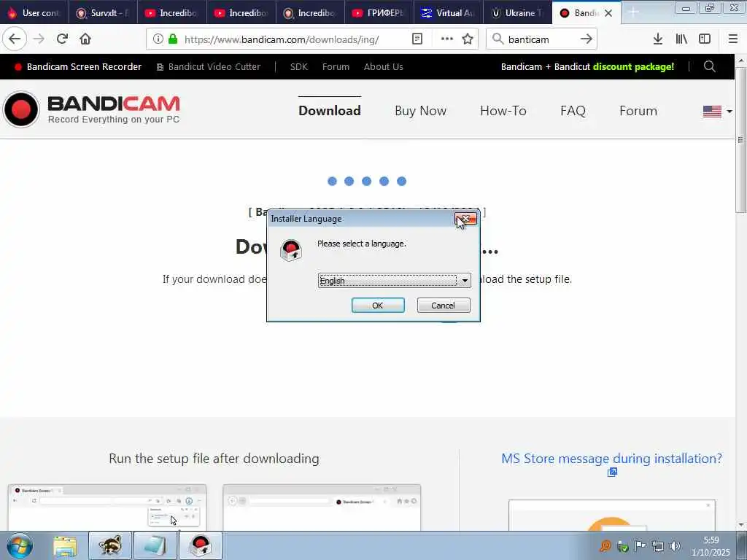Image resolution: width=747 pixels, height=560 pixels.
Task: Click the first setup instruction thumbnail
Action: [107, 507]
